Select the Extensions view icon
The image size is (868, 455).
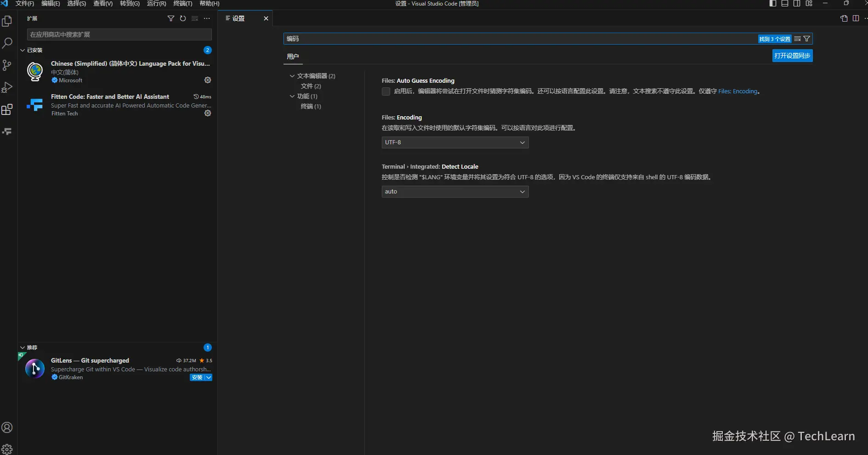7,109
